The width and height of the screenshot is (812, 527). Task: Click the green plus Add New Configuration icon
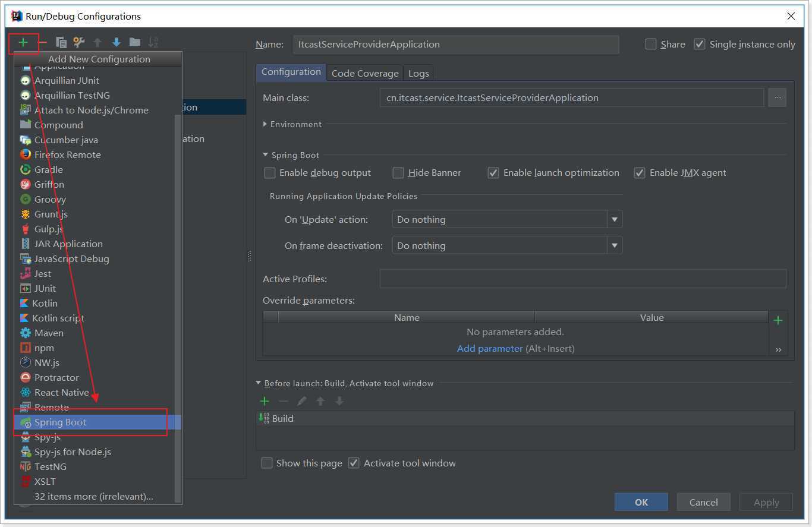tap(23, 43)
